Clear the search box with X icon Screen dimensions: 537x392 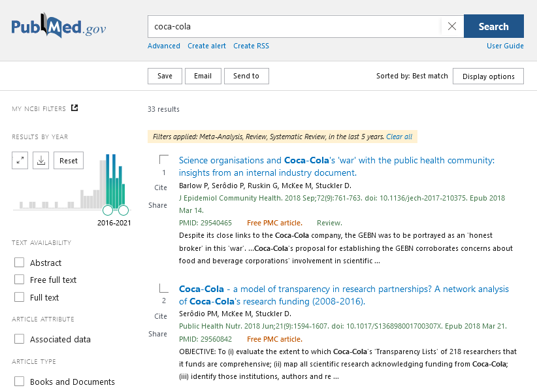coord(451,27)
